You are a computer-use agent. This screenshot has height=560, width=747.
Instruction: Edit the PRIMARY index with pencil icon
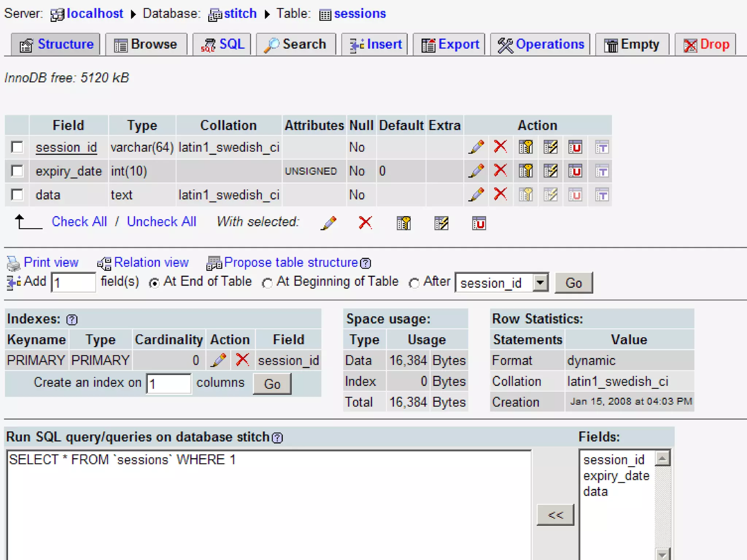click(x=218, y=360)
